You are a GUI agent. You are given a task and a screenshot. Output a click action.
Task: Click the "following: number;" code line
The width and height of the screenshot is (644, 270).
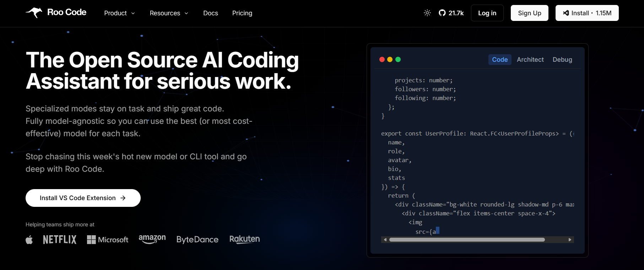[425, 98]
